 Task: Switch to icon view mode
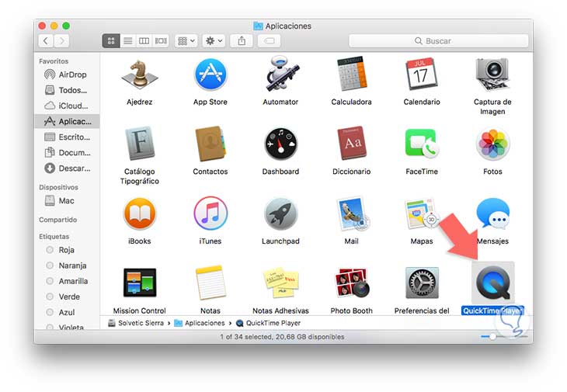coord(111,41)
